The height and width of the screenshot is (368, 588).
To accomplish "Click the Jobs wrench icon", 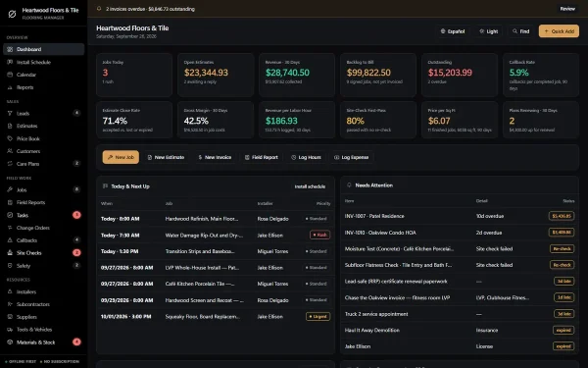I will (10, 189).
